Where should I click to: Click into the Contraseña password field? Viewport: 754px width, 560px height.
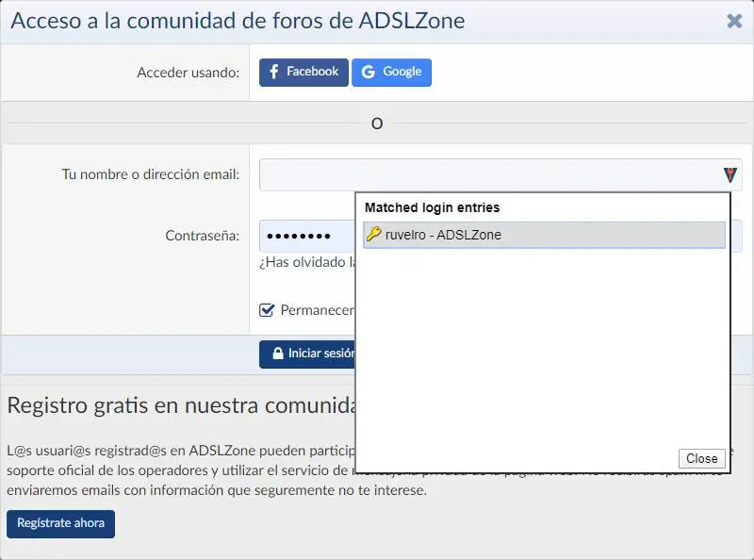(x=306, y=236)
